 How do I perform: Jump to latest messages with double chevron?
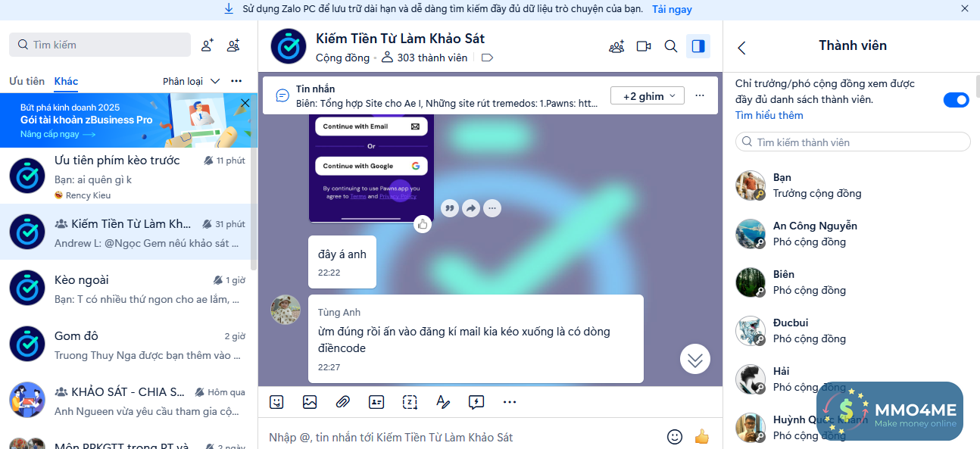pyautogui.click(x=695, y=359)
